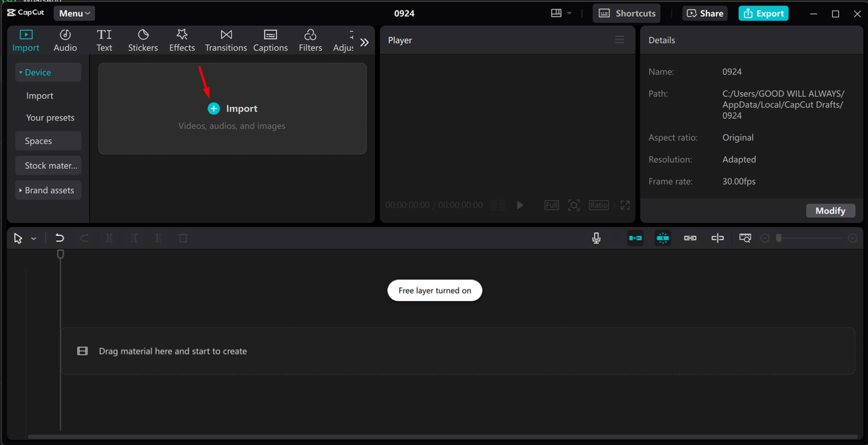Play the preview in Player
Viewport: 868px width, 445px height.
[520, 205]
